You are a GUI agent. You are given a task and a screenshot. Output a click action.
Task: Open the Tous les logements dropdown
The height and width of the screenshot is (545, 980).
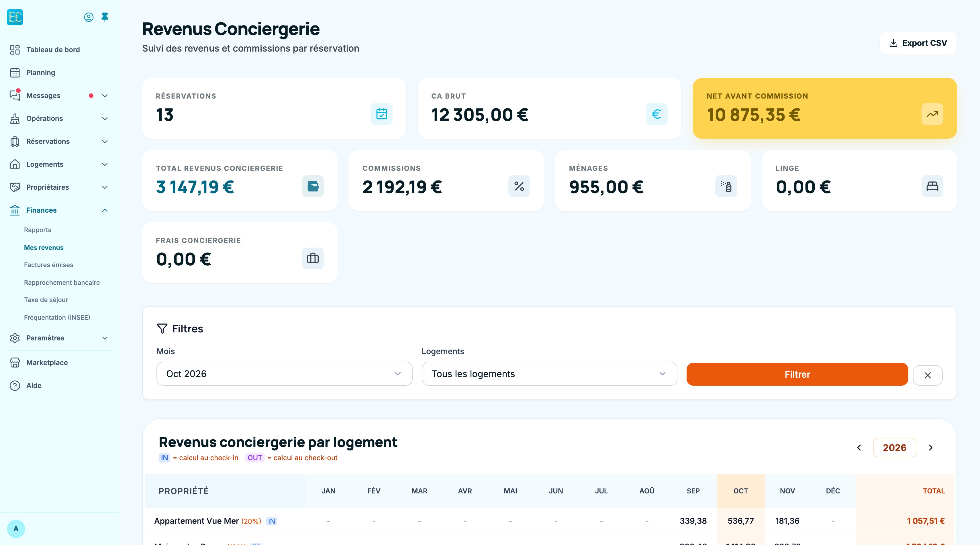pyautogui.click(x=549, y=374)
